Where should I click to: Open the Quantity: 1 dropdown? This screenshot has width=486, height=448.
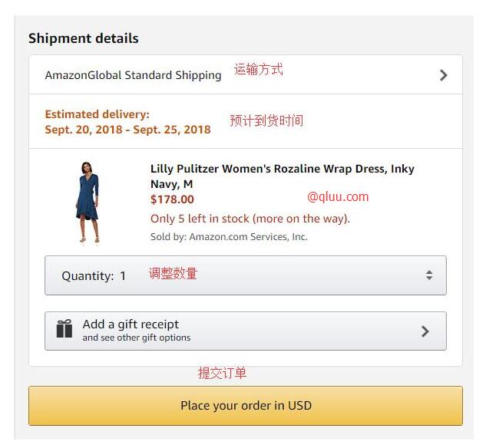point(245,275)
